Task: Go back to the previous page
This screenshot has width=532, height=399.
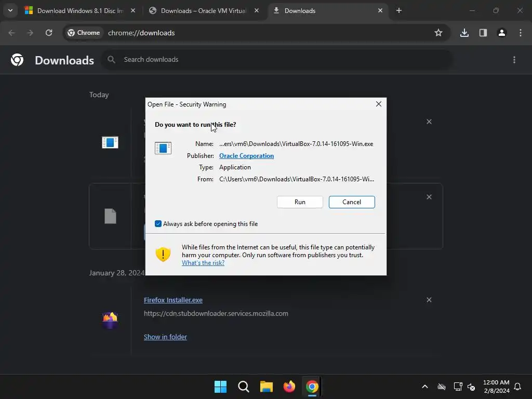Action: pyautogui.click(x=11, y=33)
